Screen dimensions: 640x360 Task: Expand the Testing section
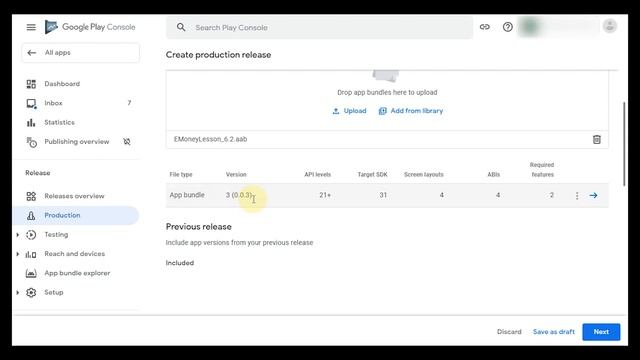18,235
